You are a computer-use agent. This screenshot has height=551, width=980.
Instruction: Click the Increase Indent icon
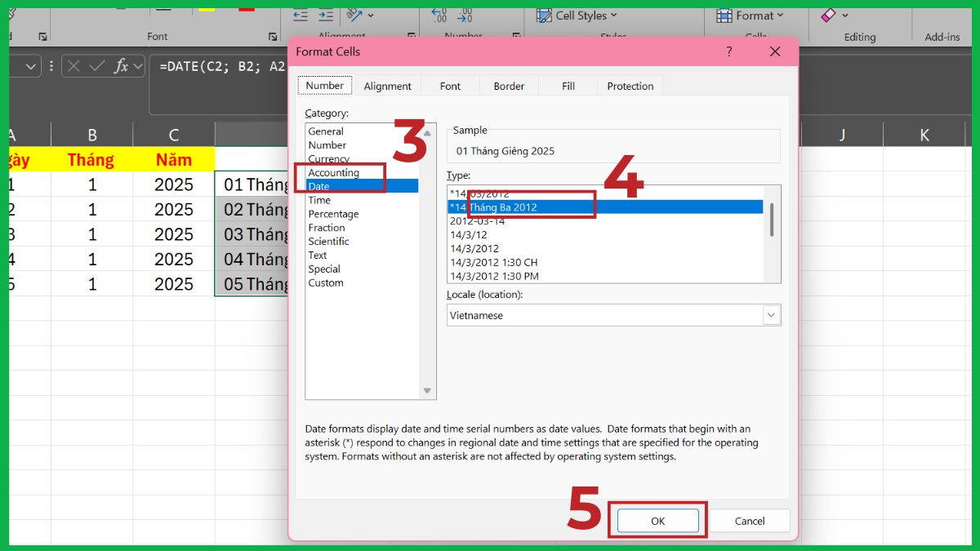326,16
